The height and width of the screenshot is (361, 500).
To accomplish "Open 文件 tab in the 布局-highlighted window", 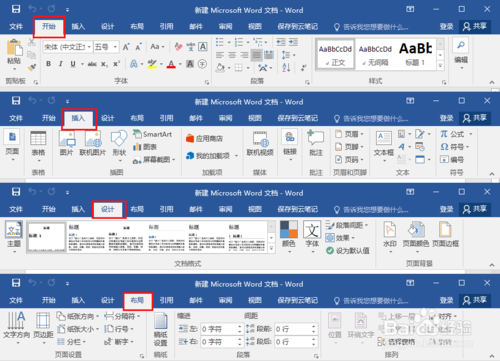I will 16,301.
